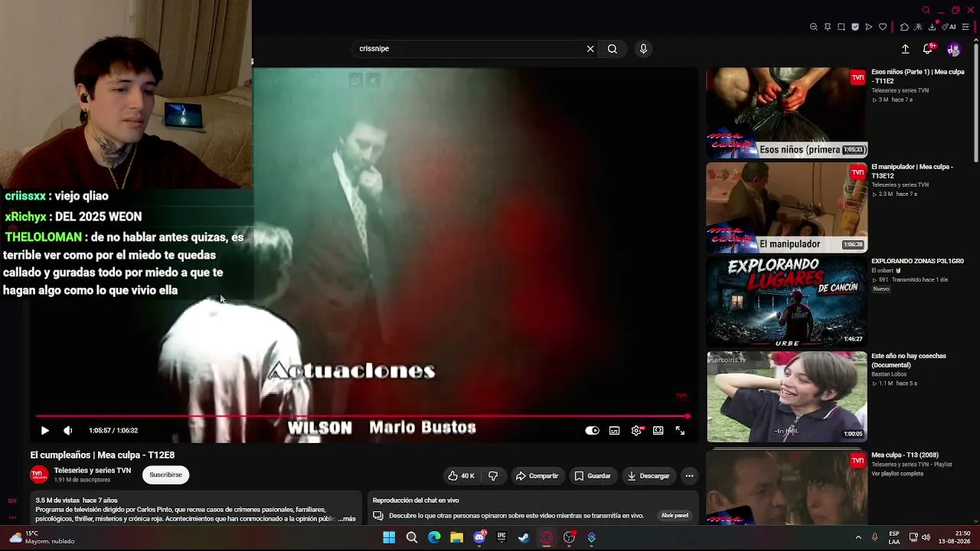The width and height of the screenshot is (980, 551).
Task: Play the video with the play button
Action: 44,431
